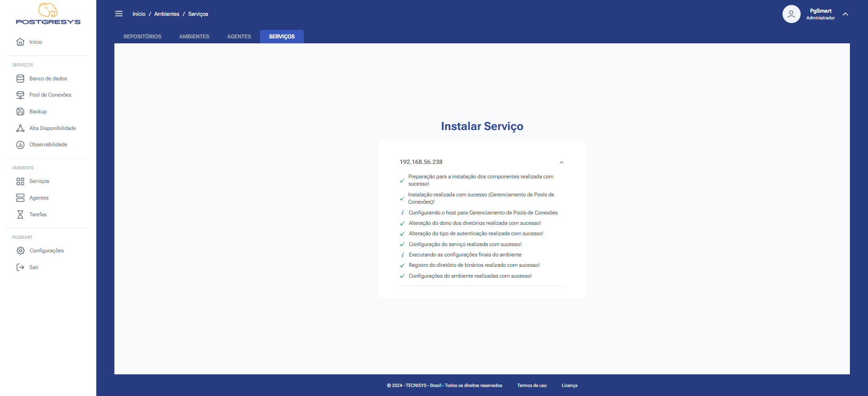
Task: Open Observabilidade in sidebar
Action: 48,144
